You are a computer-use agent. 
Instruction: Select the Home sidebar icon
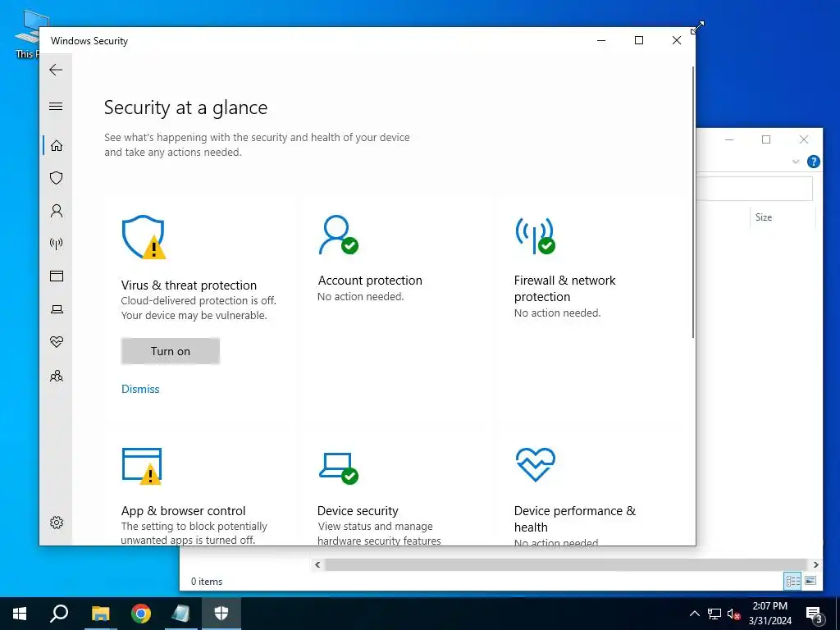click(57, 146)
